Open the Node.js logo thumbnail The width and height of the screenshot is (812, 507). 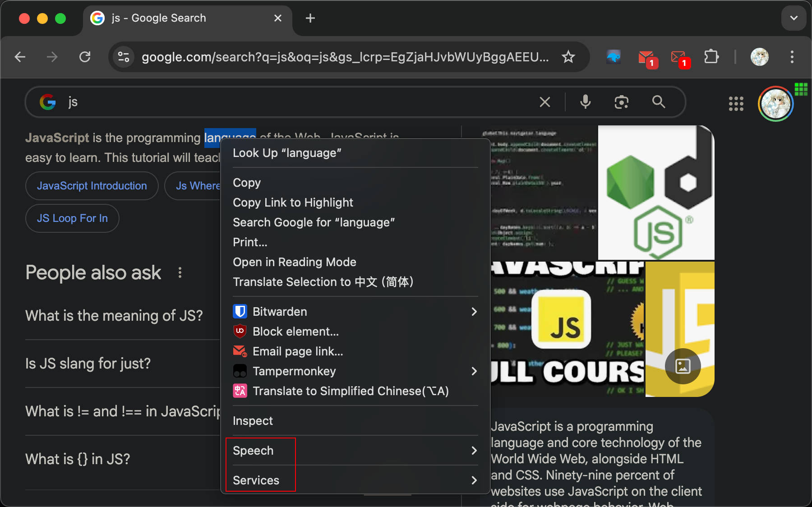click(656, 193)
